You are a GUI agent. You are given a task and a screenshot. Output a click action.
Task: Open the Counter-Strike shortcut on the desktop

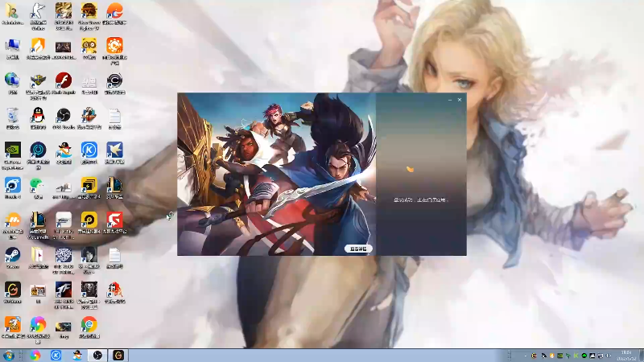coord(38,11)
